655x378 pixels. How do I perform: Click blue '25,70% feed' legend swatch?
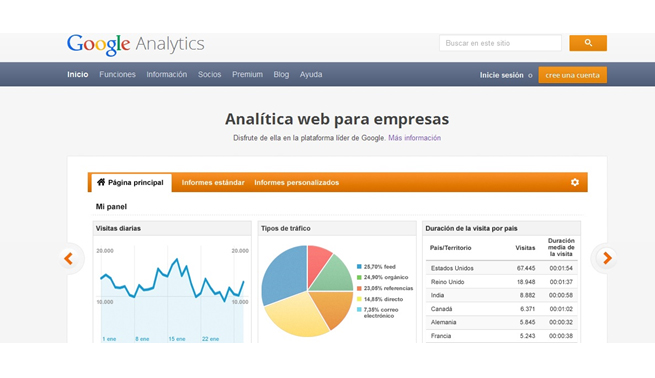359,266
